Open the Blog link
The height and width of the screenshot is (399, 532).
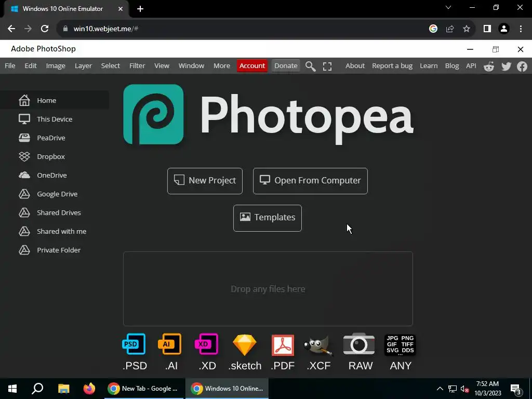click(452, 66)
